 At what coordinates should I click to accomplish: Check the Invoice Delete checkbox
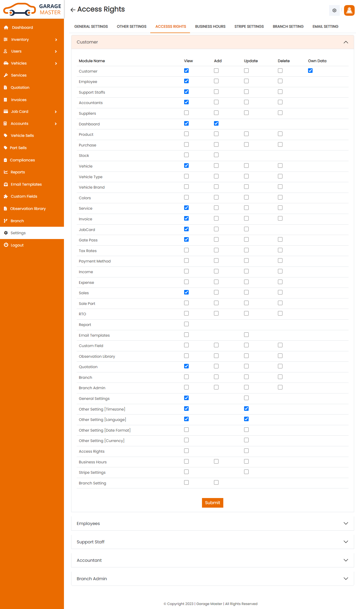click(280, 218)
